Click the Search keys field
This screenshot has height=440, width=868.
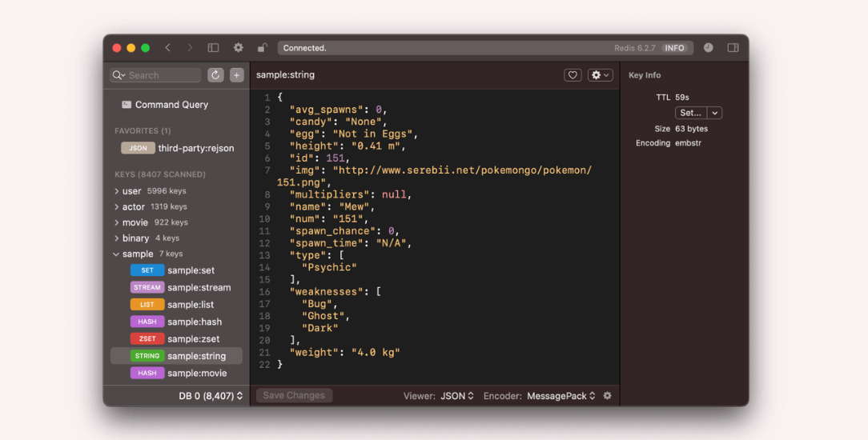coord(155,75)
